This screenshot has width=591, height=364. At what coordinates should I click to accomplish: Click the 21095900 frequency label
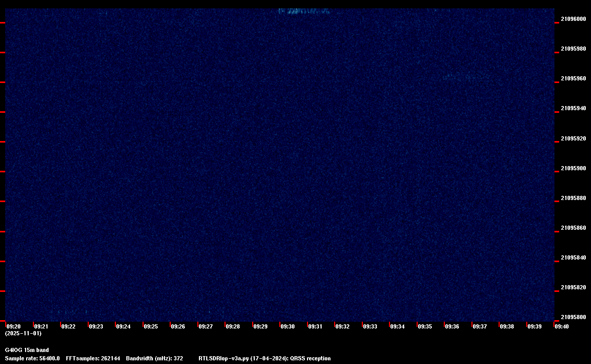573,168
